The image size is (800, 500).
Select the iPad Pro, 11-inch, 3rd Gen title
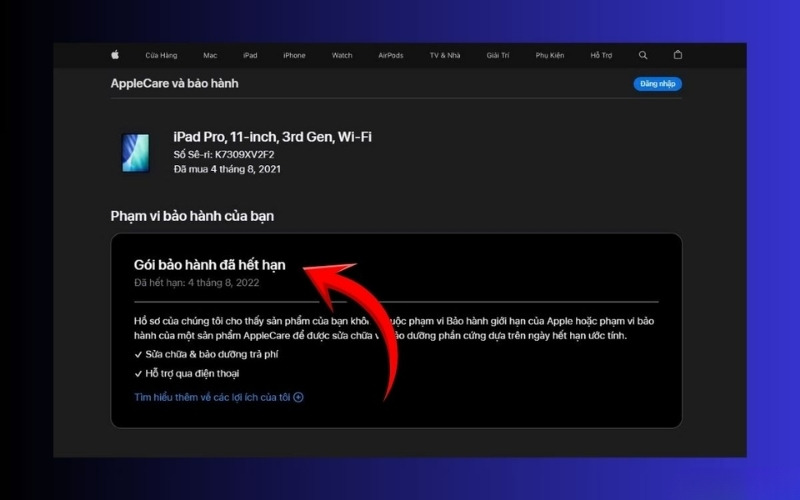pos(272,137)
